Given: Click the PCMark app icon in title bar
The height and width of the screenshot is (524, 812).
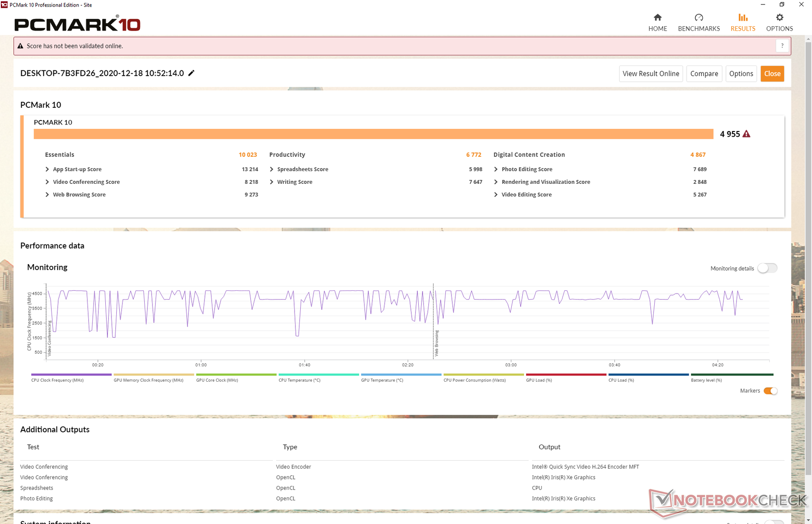Looking at the screenshot, I should point(4,5).
